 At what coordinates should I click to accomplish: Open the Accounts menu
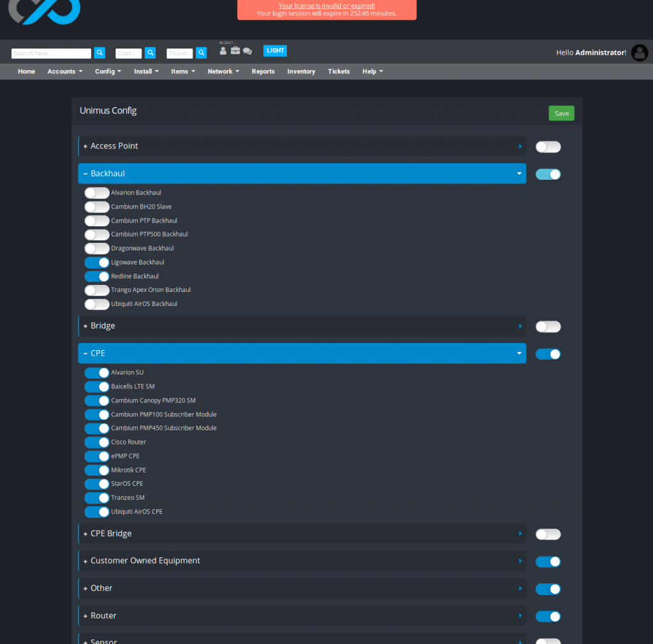pyautogui.click(x=64, y=71)
